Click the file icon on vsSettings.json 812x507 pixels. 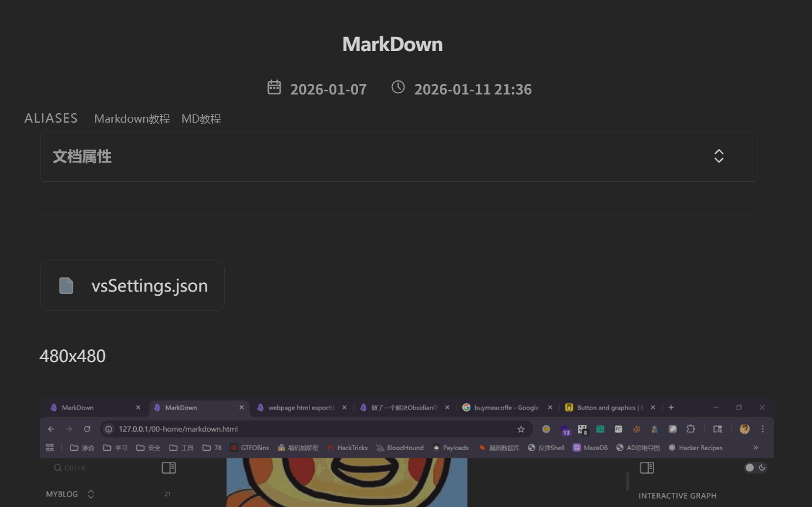(66, 286)
